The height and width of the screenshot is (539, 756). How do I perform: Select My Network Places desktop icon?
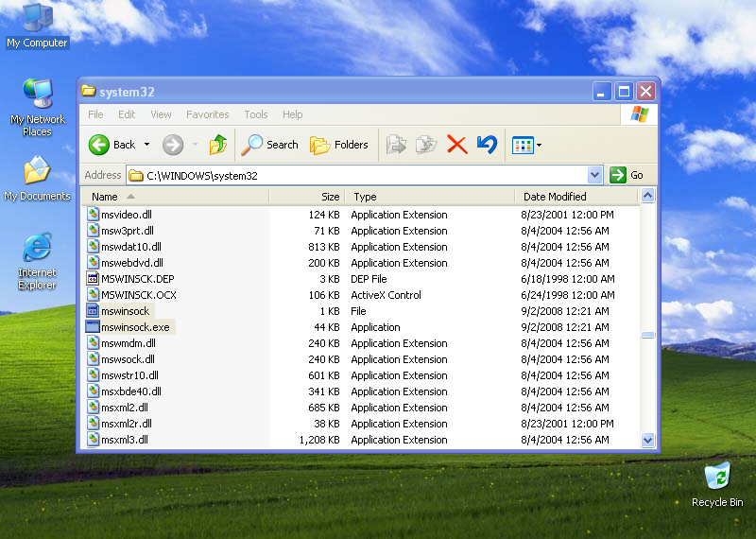click(x=38, y=93)
